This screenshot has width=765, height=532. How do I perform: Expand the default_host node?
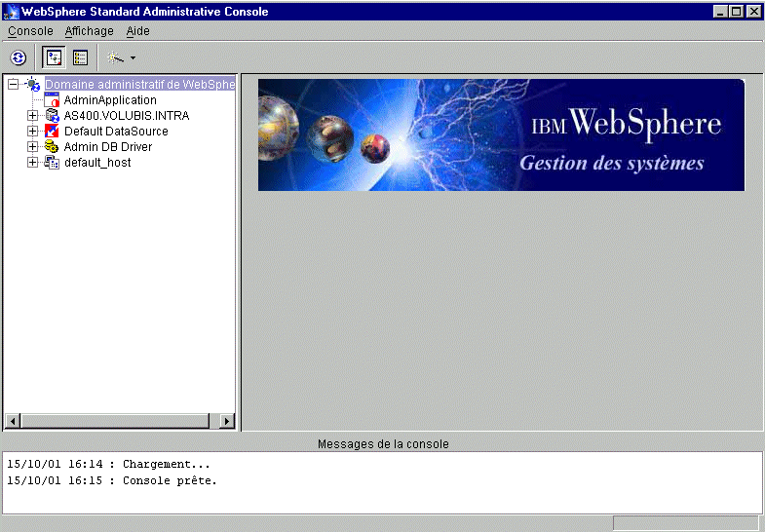point(32,163)
